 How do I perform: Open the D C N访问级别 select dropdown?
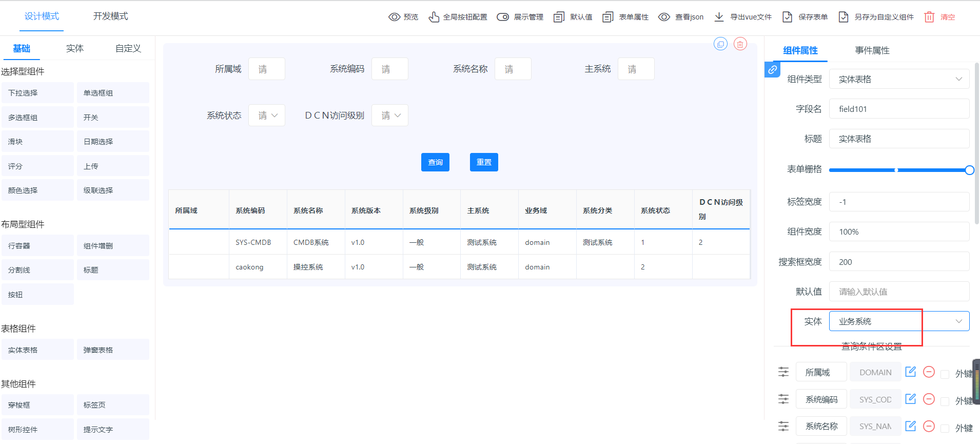(x=390, y=115)
